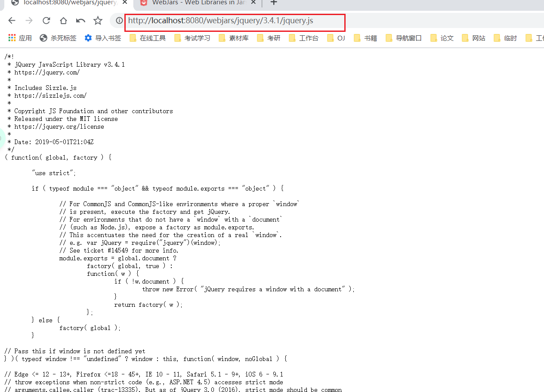Open the 导入书签 bookmark
The image size is (544, 392).
coord(103,38)
